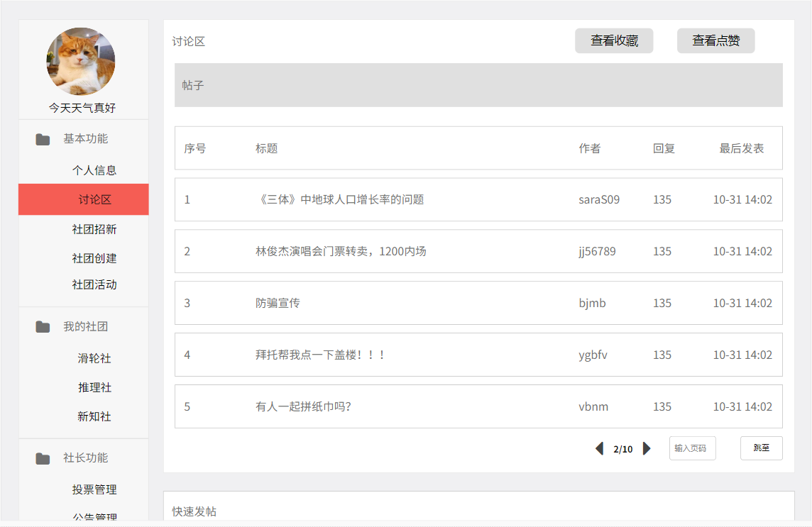Open 投票管理 in the sidebar
This screenshot has width=812, height=527.
[x=94, y=489]
